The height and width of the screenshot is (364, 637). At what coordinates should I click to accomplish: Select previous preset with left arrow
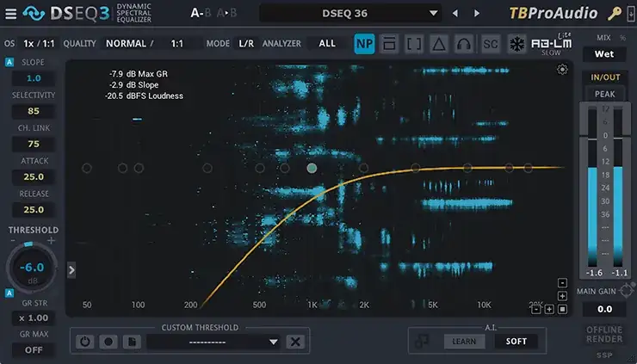coord(455,14)
